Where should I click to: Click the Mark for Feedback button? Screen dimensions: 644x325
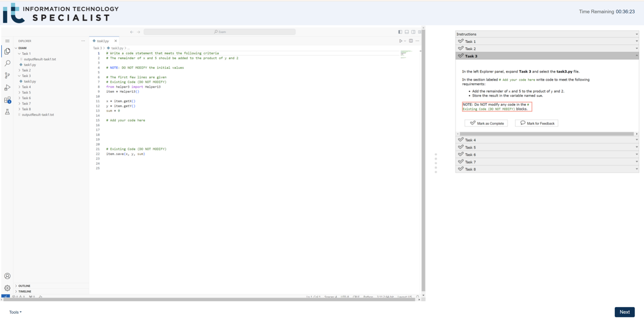pyautogui.click(x=536, y=123)
